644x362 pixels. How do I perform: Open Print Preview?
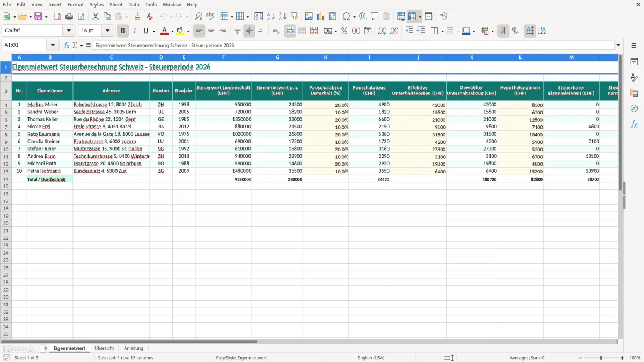coord(81,17)
